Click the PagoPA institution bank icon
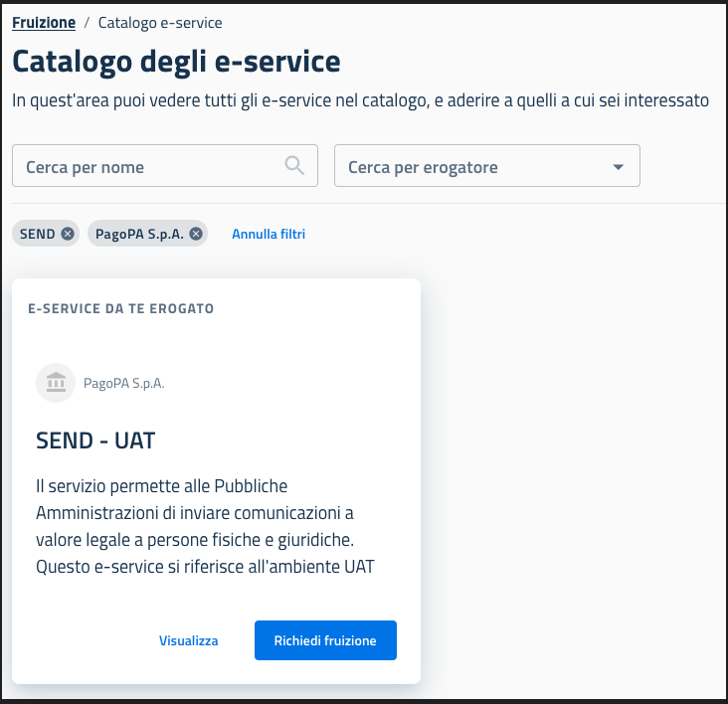Screen dimensions: 728x704 click(x=56, y=383)
